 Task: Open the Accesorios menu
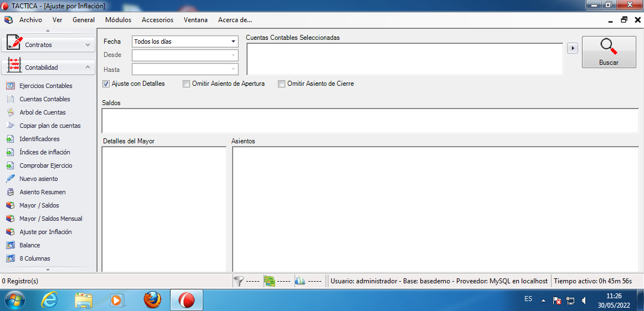157,20
